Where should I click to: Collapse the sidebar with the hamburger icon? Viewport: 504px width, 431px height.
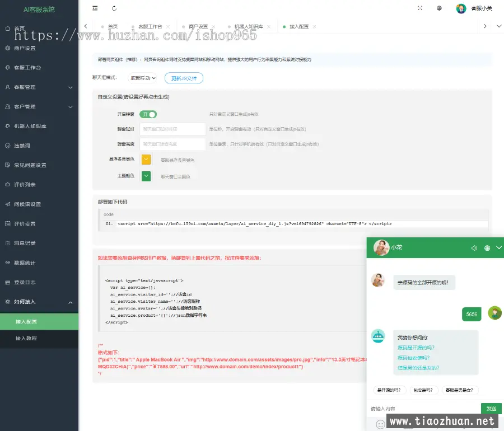coord(95,8)
